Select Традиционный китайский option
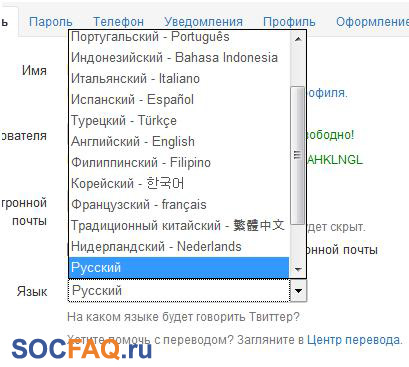The height and width of the screenshot is (367, 409). coord(179,225)
